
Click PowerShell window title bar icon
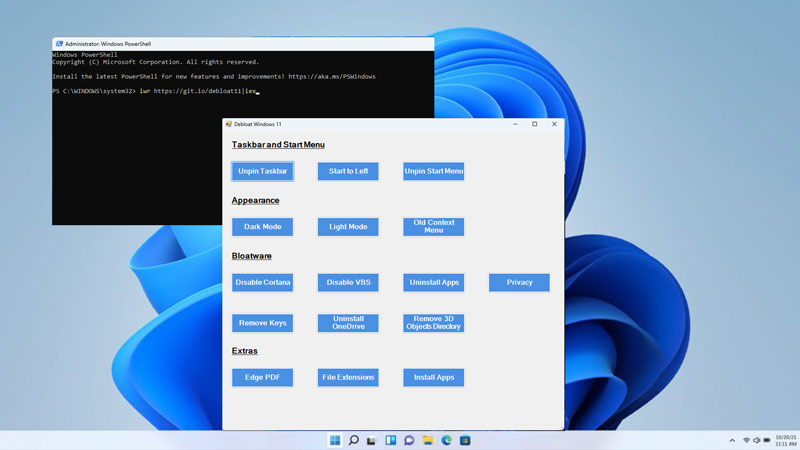[59, 44]
